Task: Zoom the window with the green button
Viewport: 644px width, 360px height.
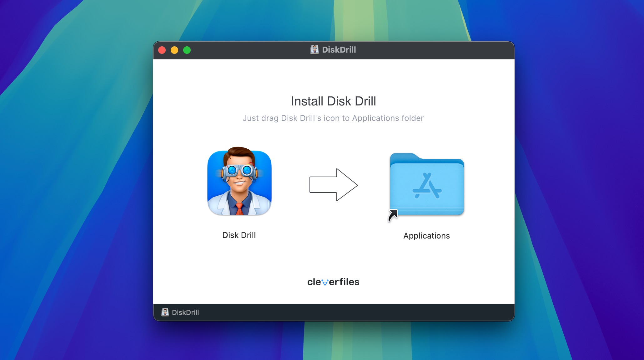Action: 187,50
